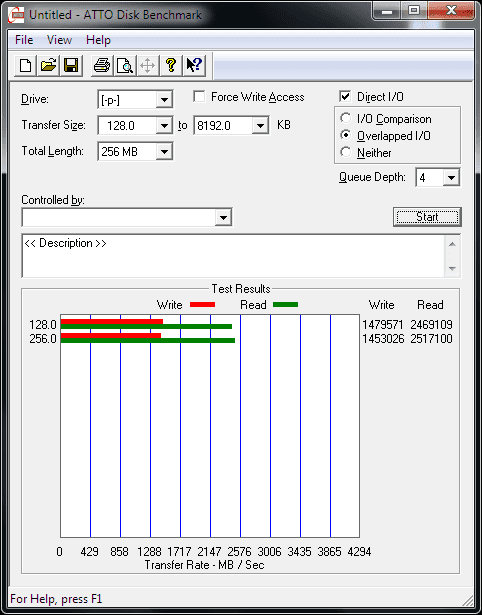Expand the Drive dropdown

click(x=164, y=100)
